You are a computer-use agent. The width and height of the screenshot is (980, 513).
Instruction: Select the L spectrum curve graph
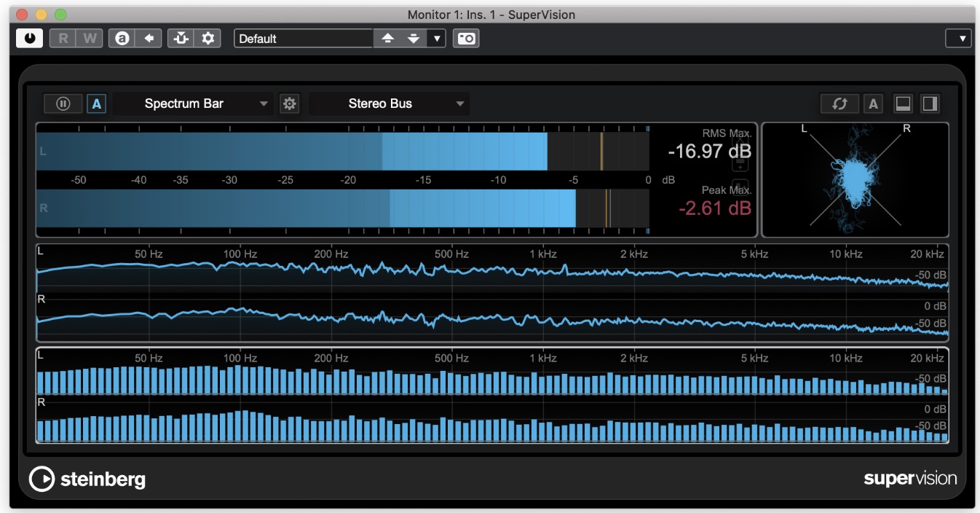pos(493,269)
